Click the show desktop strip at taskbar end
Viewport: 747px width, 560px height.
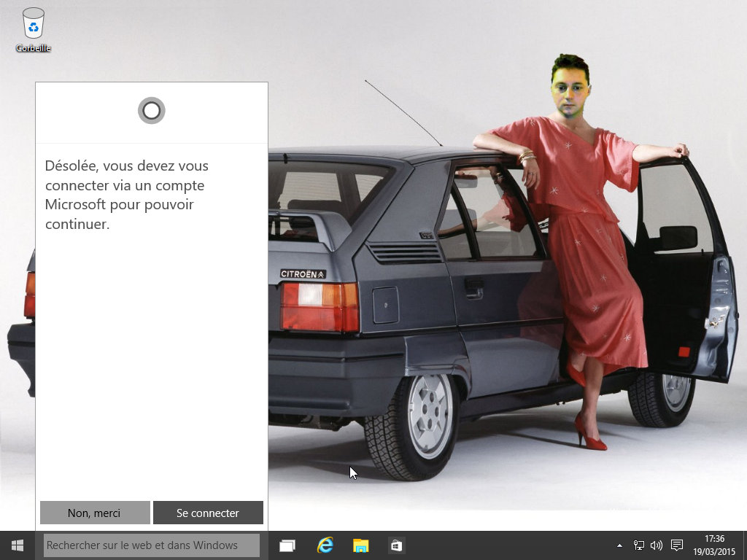click(744, 545)
